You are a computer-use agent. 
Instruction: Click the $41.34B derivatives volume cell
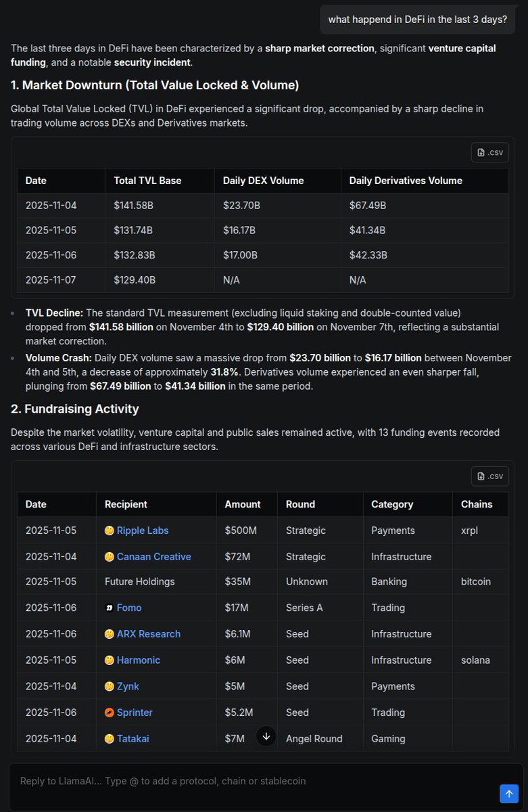coord(425,230)
